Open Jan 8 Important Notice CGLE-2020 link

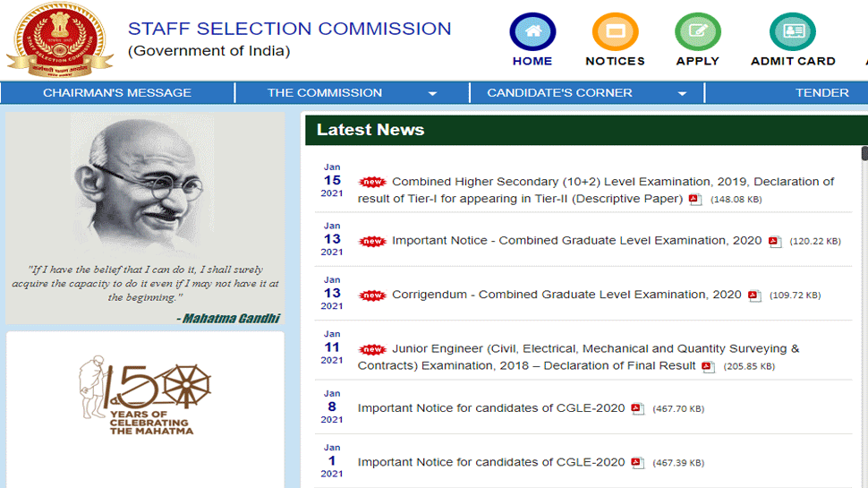coord(491,408)
